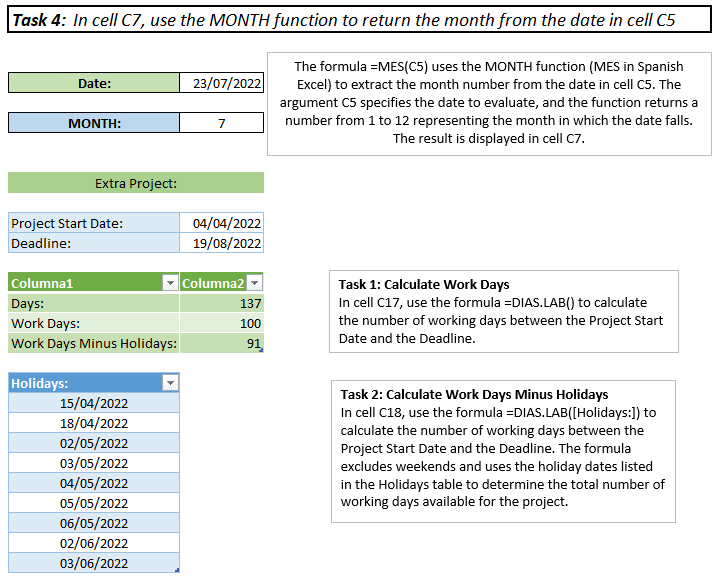Open the Holidays filter dropdown

(x=170, y=383)
